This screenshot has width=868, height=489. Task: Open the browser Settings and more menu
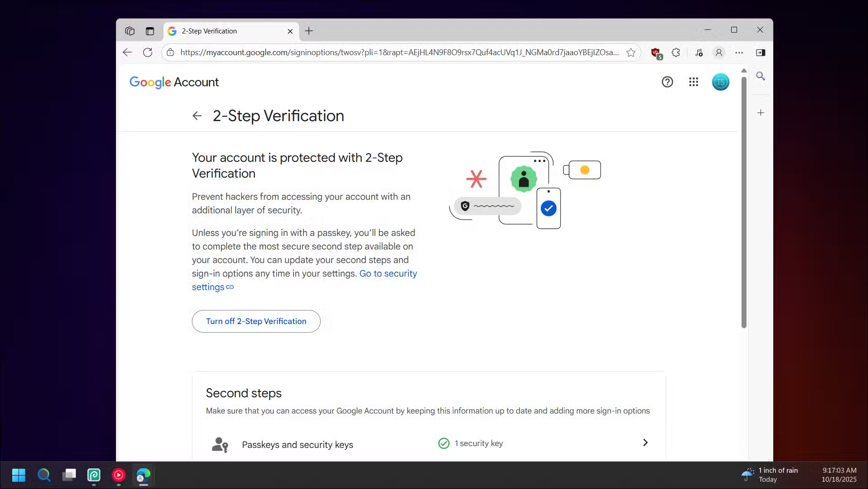[739, 52]
